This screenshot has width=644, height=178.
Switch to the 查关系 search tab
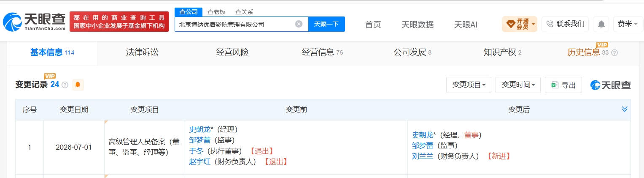(244, 12)
